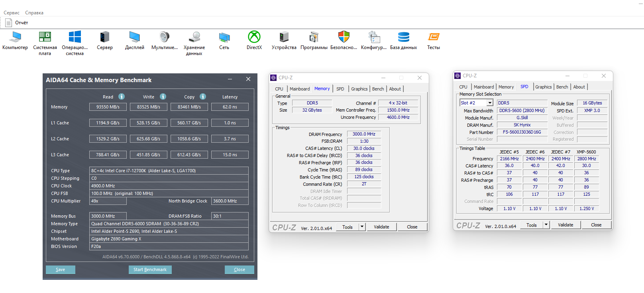Open the Программы icon
Image resolution: width=644 pixels, height=293 pixels.
[x=314, y=37]
